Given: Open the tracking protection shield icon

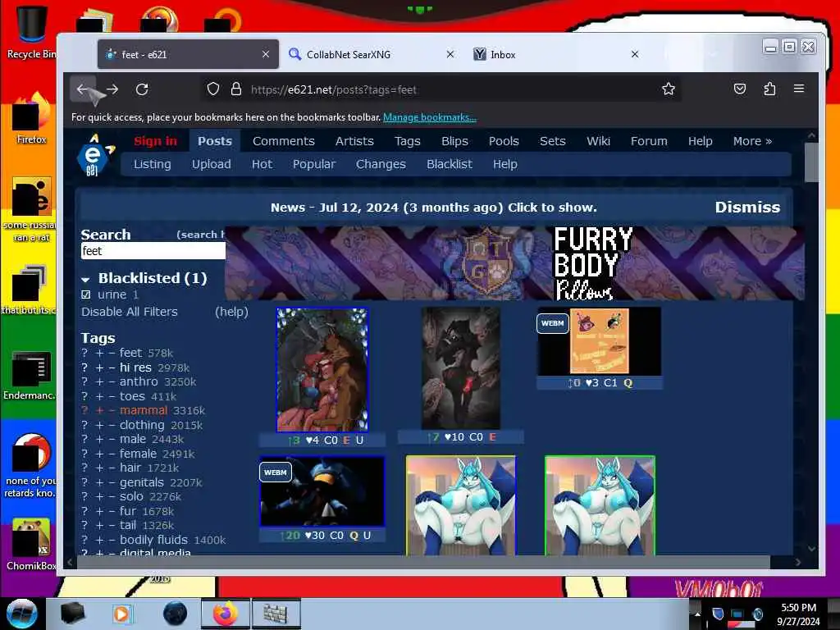Looking at the screenshot, I should [x=213, y=89].
